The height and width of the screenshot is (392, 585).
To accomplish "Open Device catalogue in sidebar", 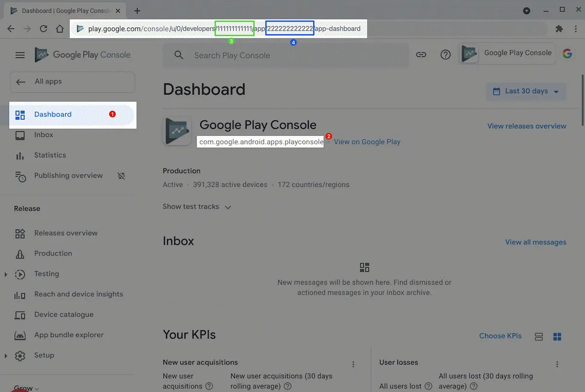I will [x=63, y=315].
